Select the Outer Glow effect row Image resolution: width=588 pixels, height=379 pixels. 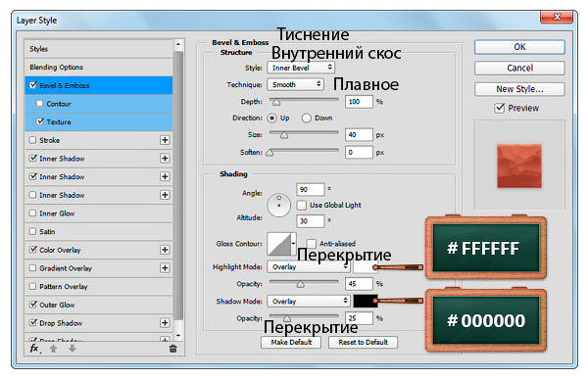99,305
